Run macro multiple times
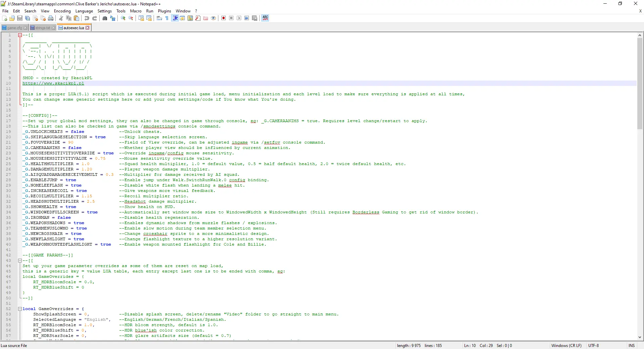This screenshot has width=644, height=349. pyautogui.click(x=247, y=18)
